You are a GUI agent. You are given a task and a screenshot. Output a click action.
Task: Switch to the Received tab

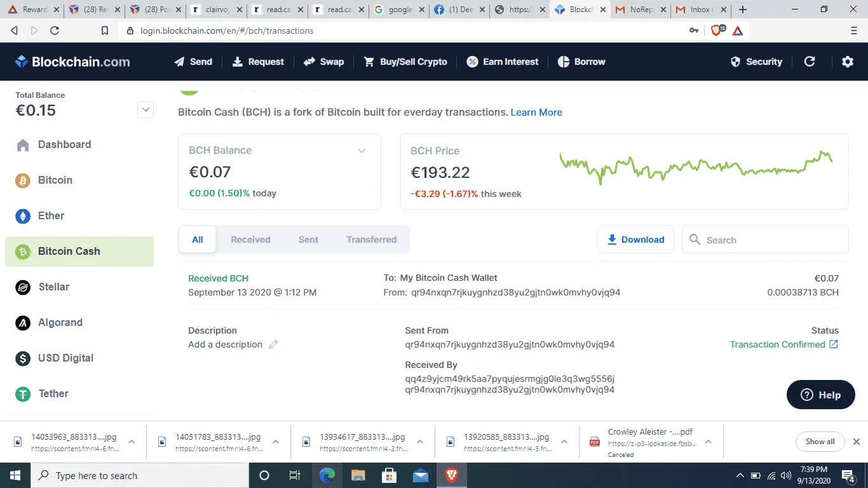pos(250,240)
